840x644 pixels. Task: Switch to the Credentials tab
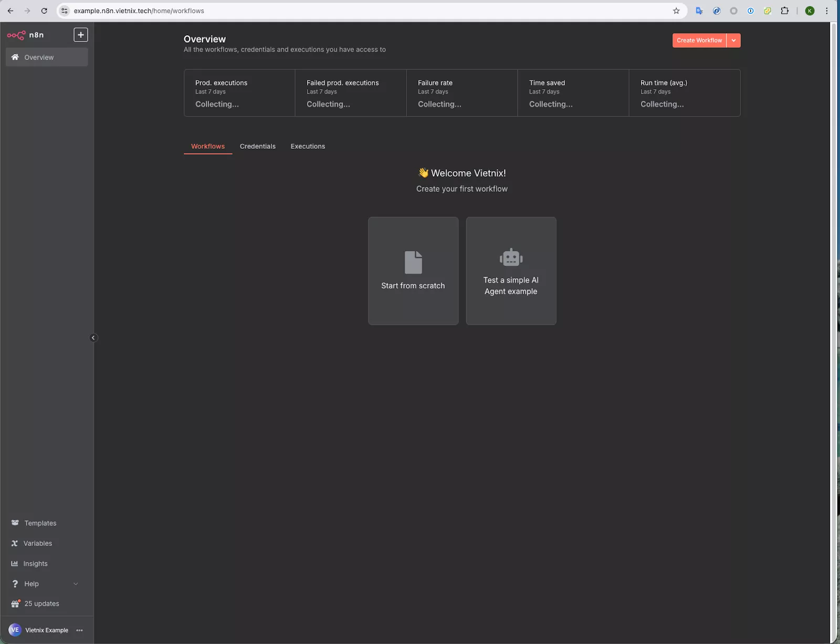point(258,147)
